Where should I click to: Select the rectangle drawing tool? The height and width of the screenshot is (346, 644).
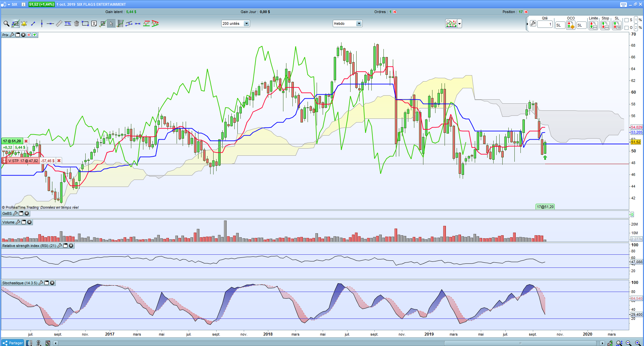click(85, 23)
